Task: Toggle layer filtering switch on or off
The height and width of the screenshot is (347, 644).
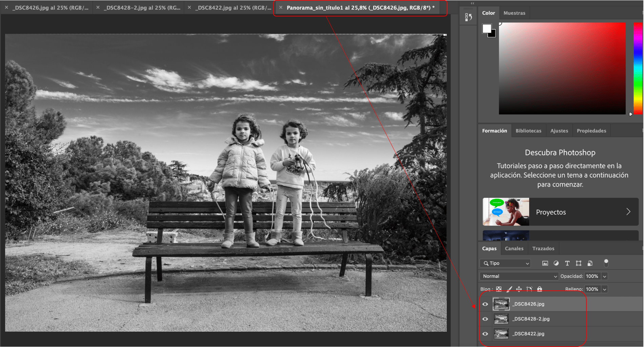Action: [x=606, y=263]
